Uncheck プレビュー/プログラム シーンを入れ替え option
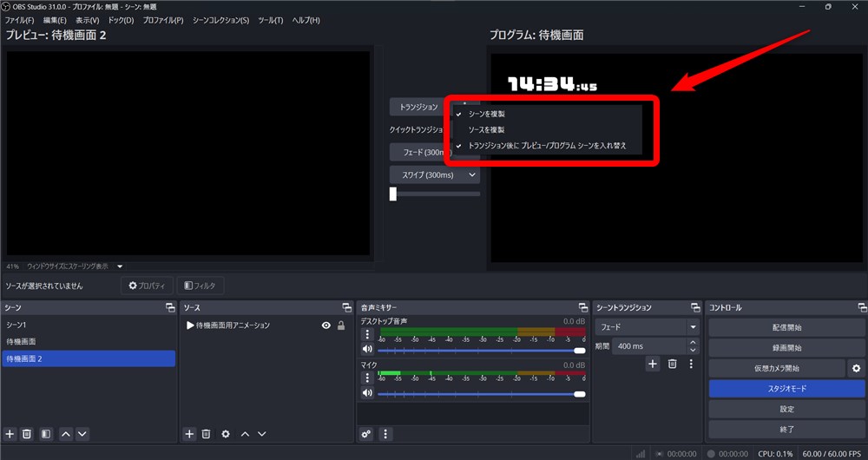 point(547,146)
